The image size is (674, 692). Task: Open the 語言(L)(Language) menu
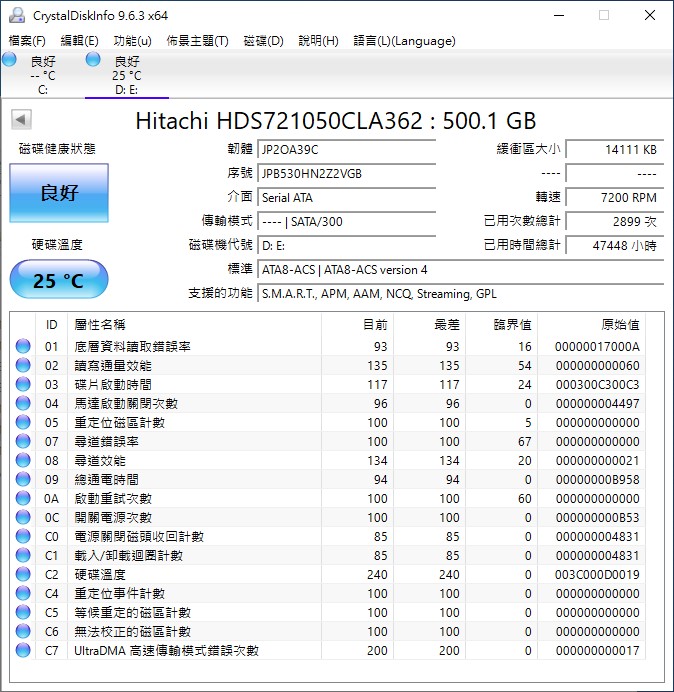pos(404,41)
